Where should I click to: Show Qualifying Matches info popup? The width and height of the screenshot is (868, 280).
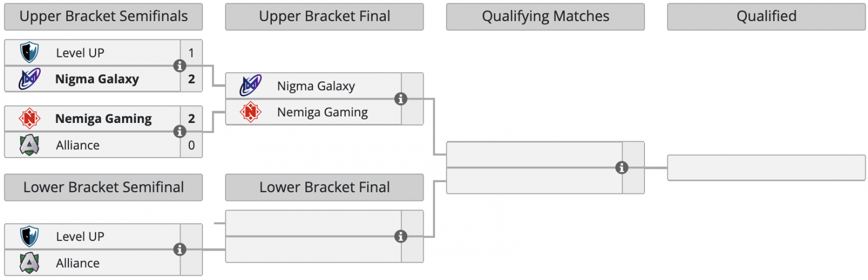pyautogui.click(x=622, y=168)
